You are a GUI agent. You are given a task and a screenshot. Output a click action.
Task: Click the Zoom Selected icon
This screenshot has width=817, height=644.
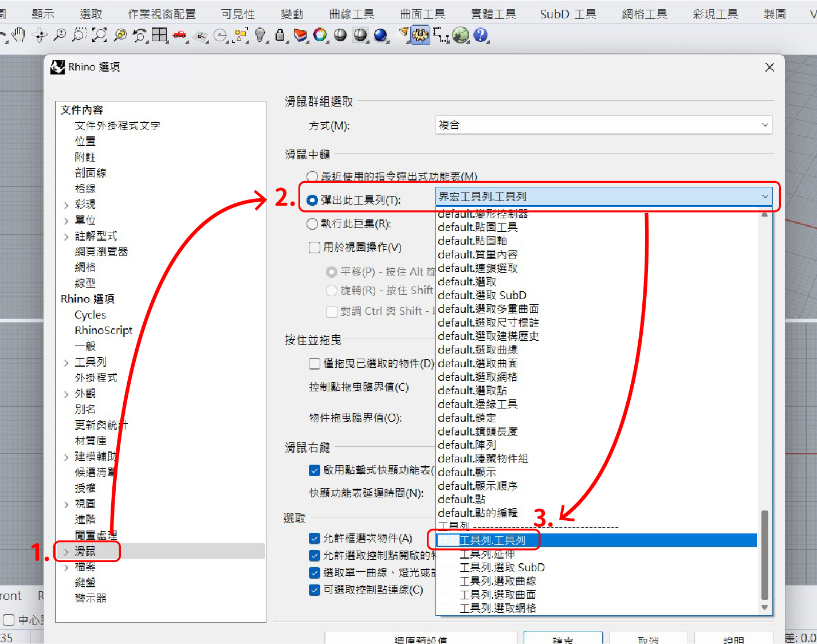click(x=120, y=36)
